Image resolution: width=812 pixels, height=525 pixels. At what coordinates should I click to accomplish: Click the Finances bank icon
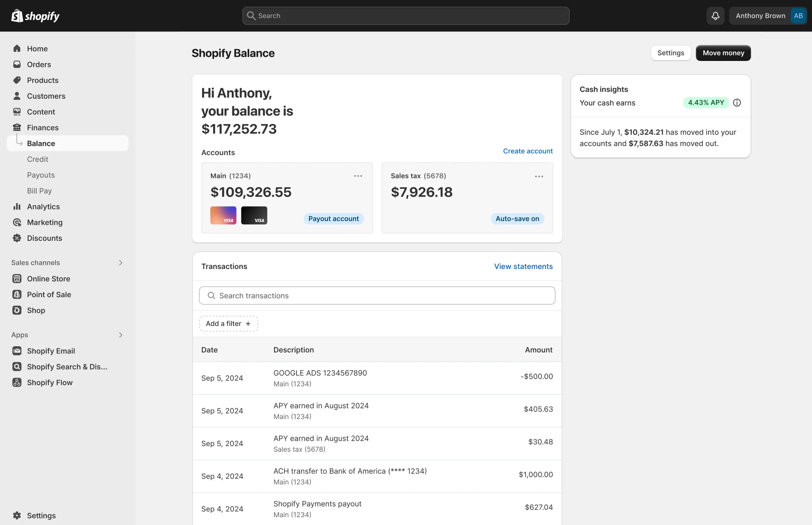pos(17,127)
